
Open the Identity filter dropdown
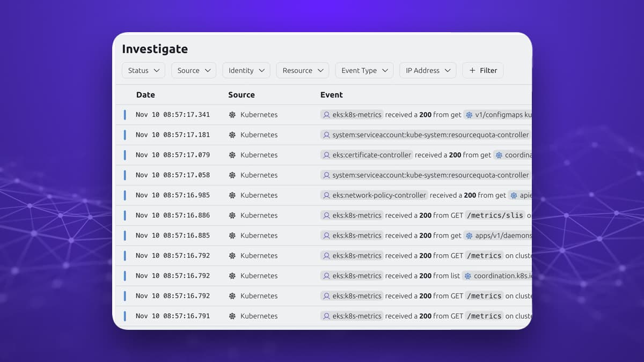pos(246,70)
